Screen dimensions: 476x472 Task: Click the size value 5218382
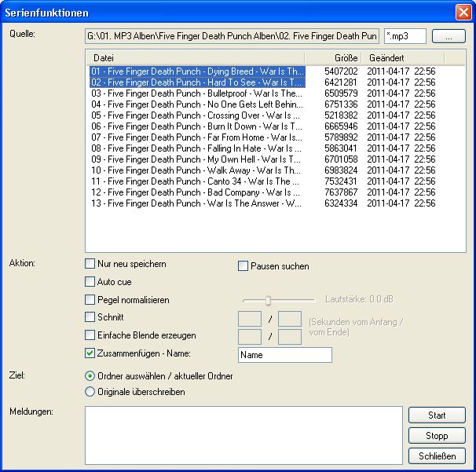click(341, 115)
